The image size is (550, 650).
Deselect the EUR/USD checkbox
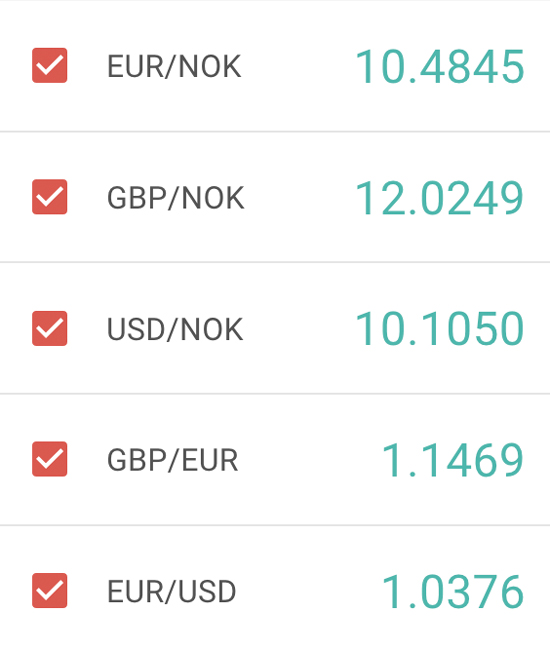point(50,591)
